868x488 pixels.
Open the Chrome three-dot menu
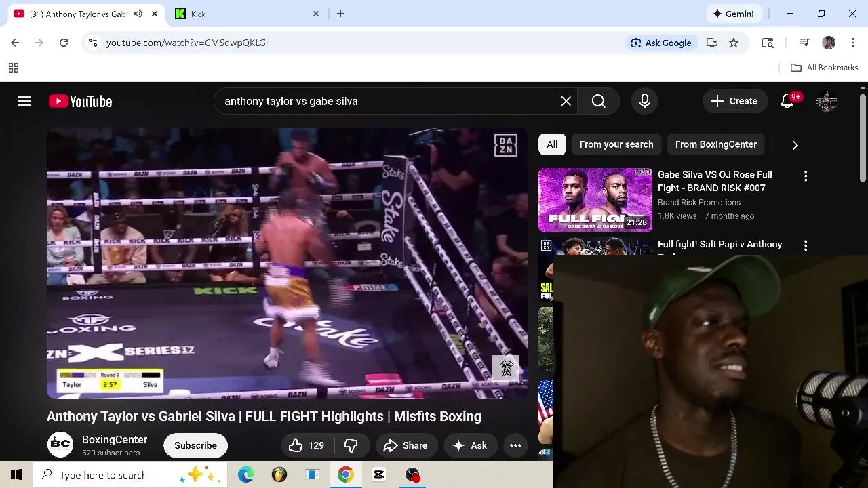pos(852,43)
